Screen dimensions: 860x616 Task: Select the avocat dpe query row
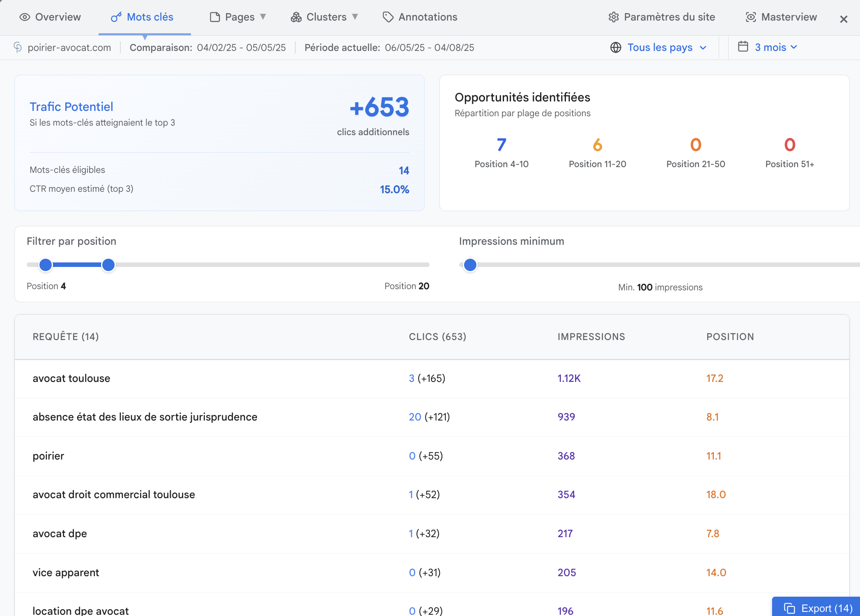432,534
